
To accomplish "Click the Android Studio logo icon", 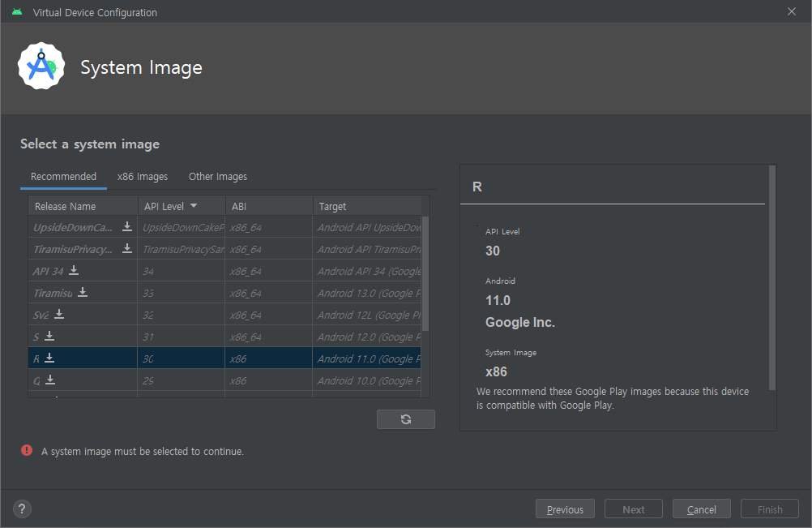I will pyautogui.click(x=41, y=67).
